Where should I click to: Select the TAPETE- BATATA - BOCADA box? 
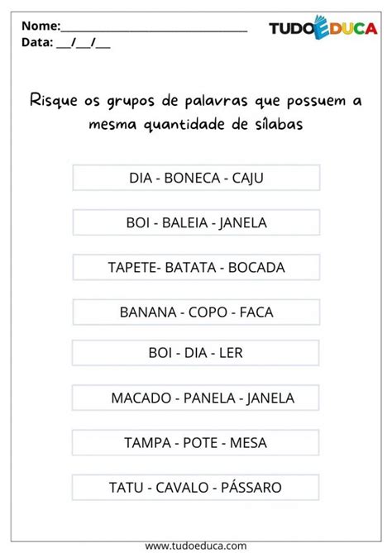(x=196, y=267)
